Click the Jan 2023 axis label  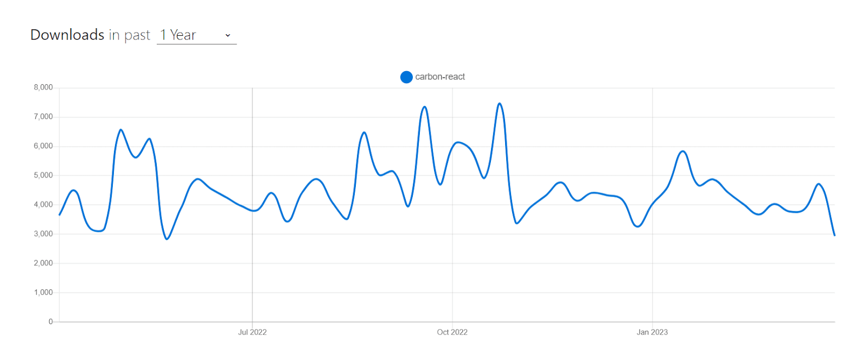tap(653, 332)
